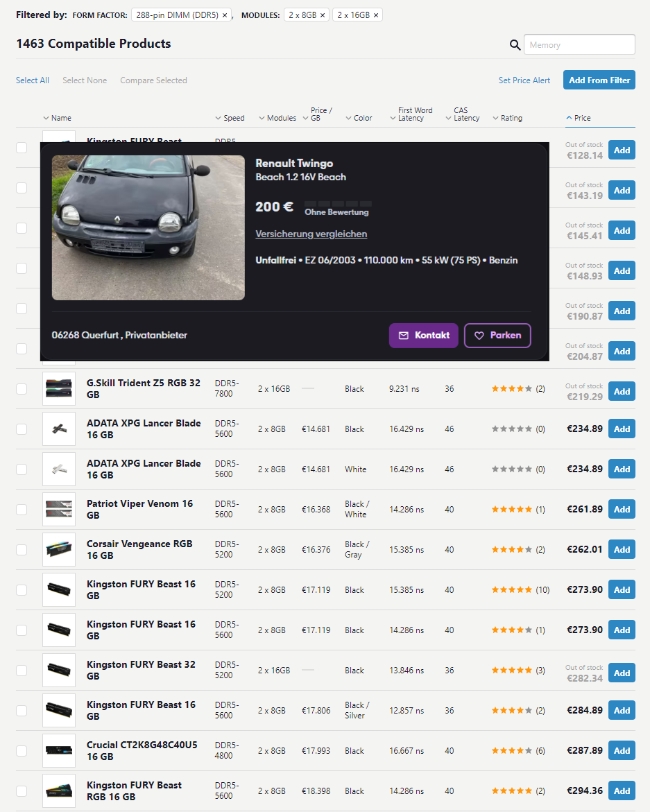Select the Patriot Viper Venom checkbox
This screenshot has height=812, width=650.
tap(22, 510)
